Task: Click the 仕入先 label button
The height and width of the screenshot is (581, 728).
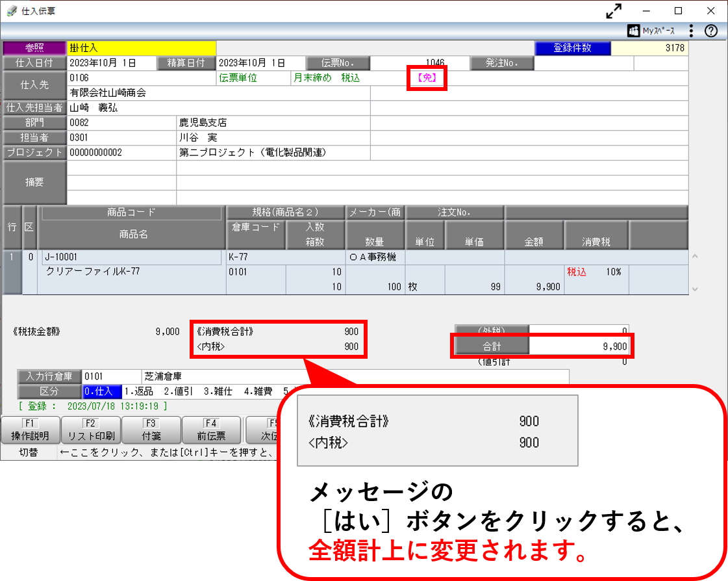Action: (34, 85)
